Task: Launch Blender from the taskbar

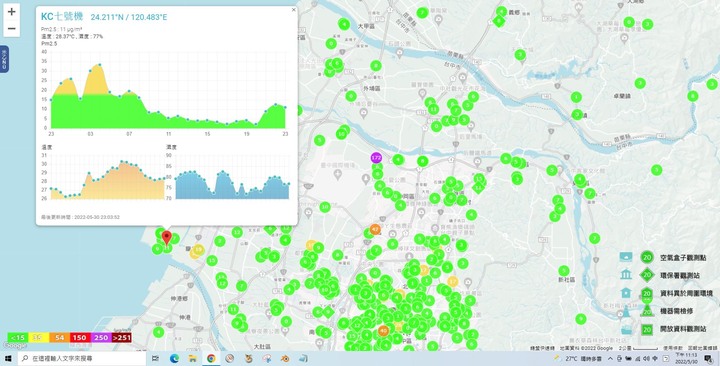Action: tap(285, 359)
